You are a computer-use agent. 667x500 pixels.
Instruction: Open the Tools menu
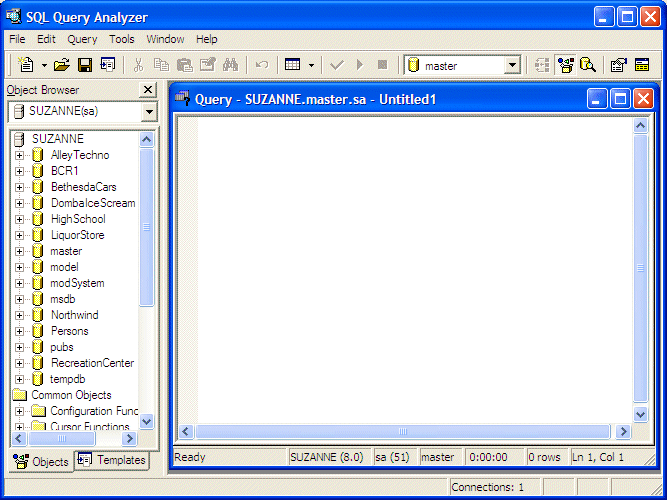(x=122, y=39)
